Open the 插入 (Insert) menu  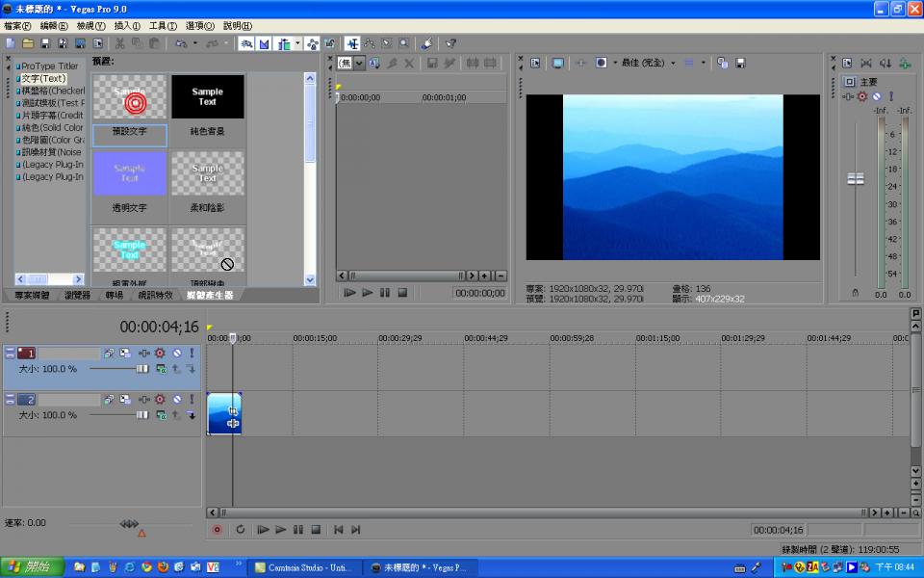point(127,26)
